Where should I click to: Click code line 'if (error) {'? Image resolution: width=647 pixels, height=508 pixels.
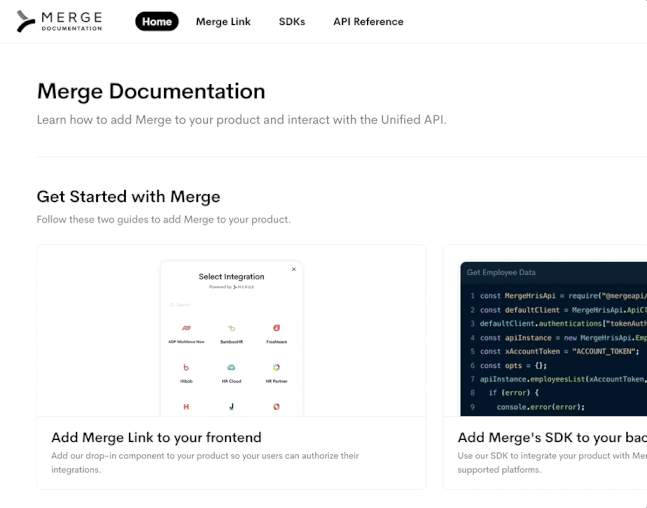(x=513, y=392)
